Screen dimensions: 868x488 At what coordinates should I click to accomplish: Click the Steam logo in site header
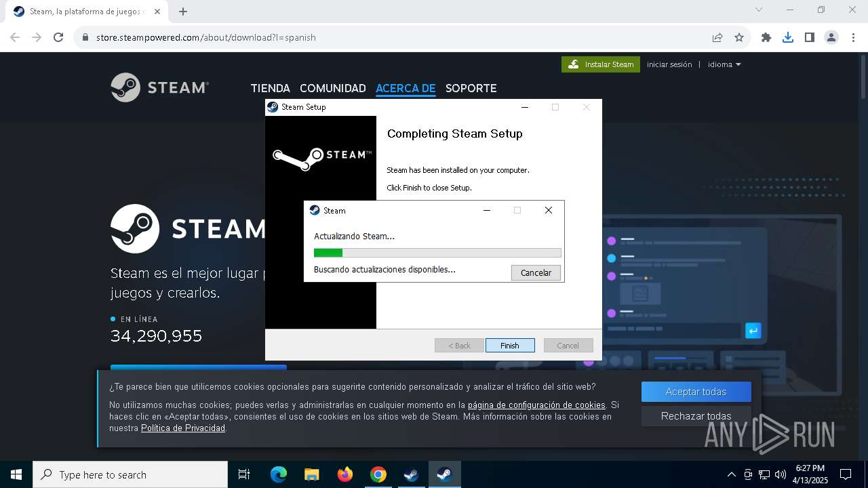160,87
